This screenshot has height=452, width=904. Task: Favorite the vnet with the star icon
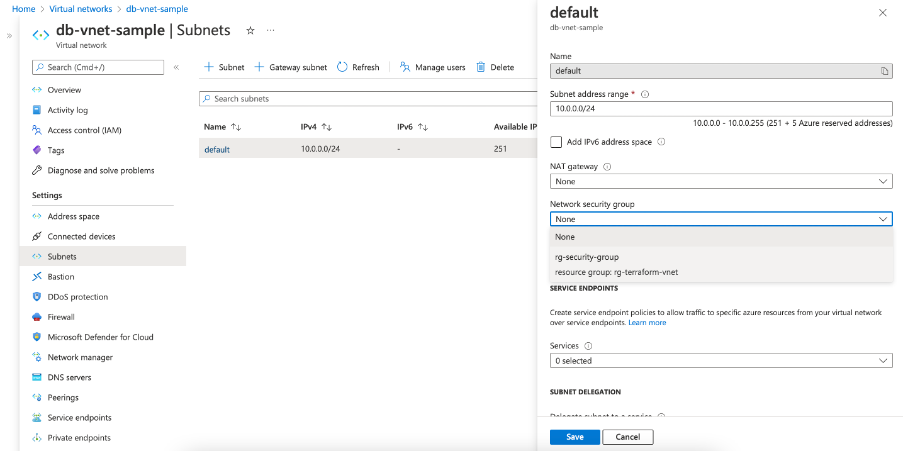[250, 31]
